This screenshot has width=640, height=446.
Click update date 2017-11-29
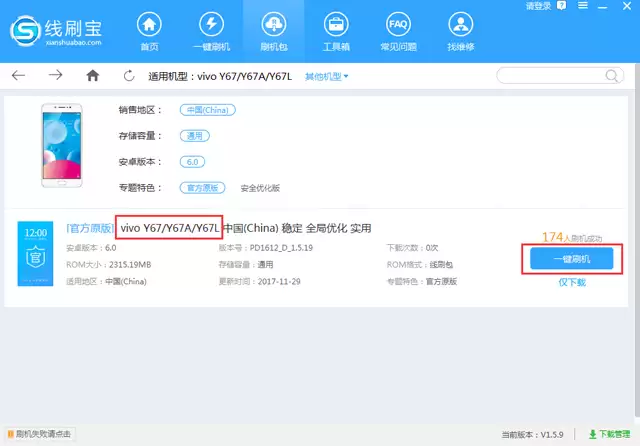pos(279,282)
